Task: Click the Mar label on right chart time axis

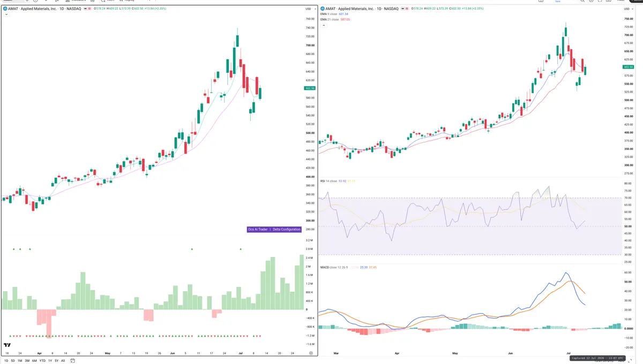Action: [337, 354]
